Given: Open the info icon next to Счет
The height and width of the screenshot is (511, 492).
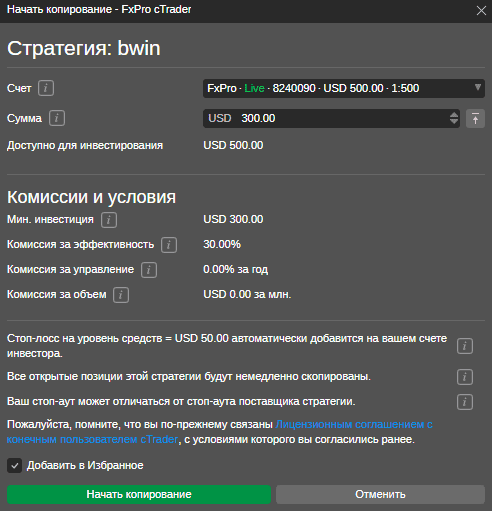Looking at the screenshot, I should (46, 88).
